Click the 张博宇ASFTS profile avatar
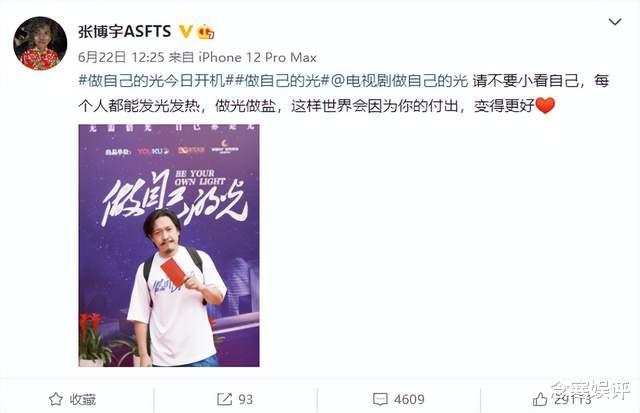 click(40, 44)
